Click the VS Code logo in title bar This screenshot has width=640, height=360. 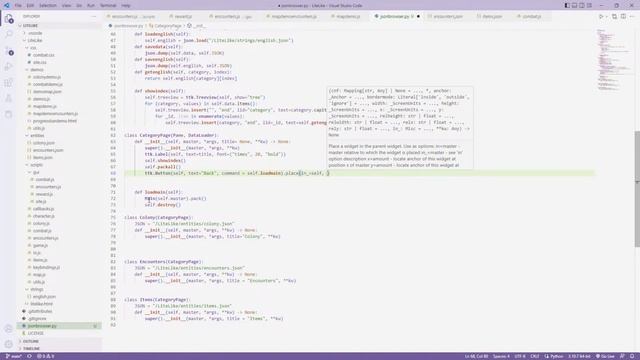point(6,5)
